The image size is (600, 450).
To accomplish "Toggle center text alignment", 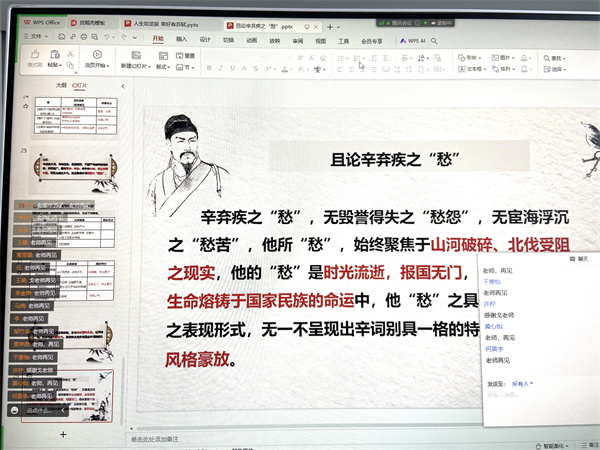I will click(x=351, y=70).
